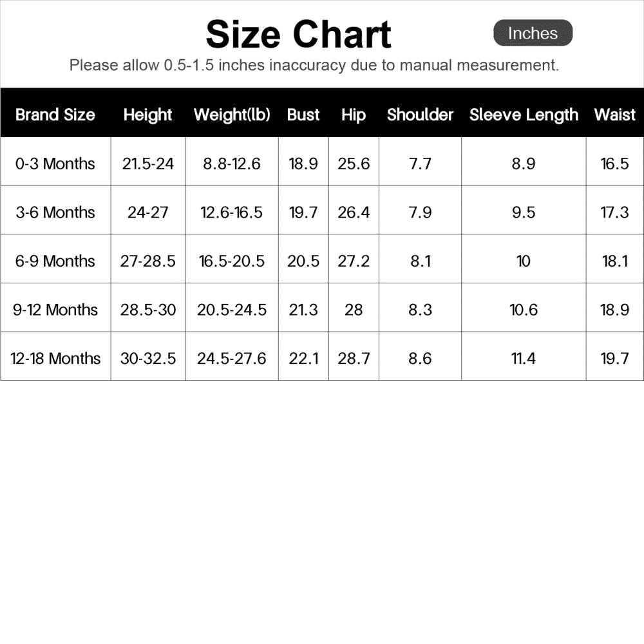The width and height of the screenshot is (644, 644).
Task: Click the 9-12 Months row label
Action: click(55, 310)
